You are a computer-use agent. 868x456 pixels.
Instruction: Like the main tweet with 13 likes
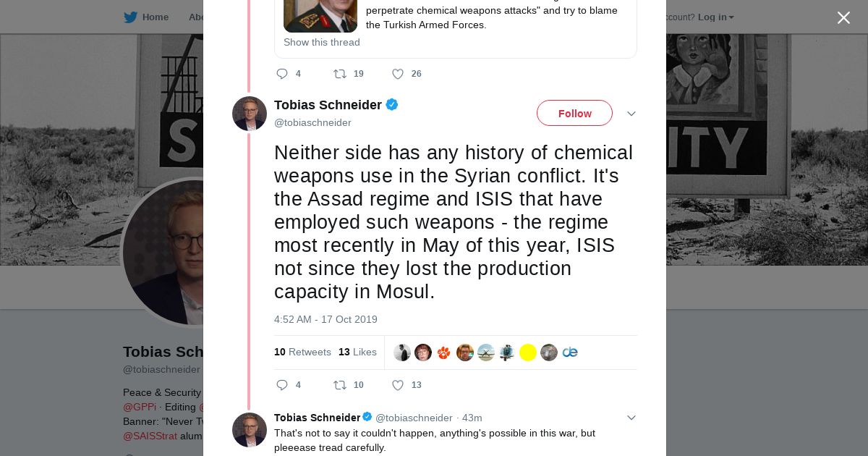point(398,385)
